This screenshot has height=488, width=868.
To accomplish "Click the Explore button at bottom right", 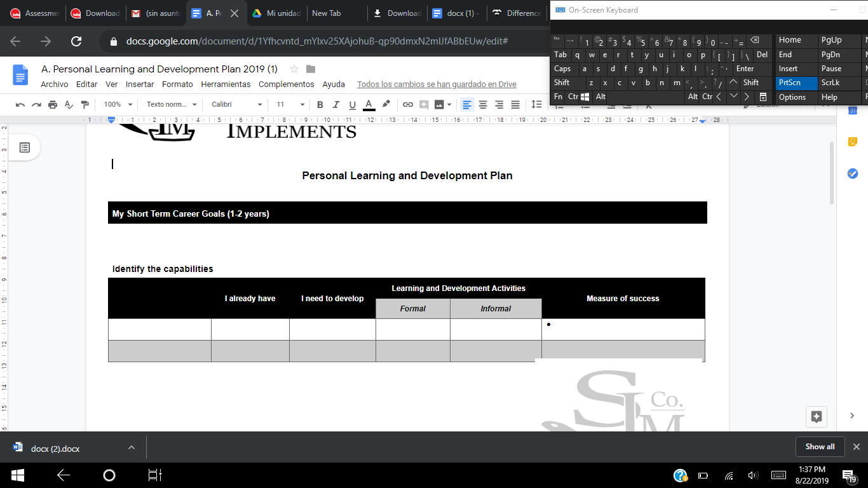I will 817,417.
